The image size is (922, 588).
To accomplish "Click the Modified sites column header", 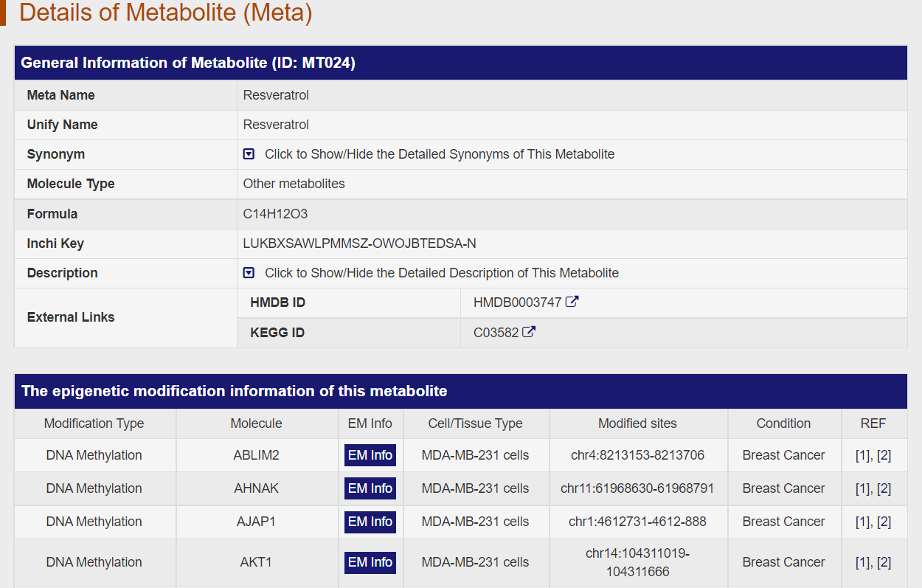I will point(637,423).
